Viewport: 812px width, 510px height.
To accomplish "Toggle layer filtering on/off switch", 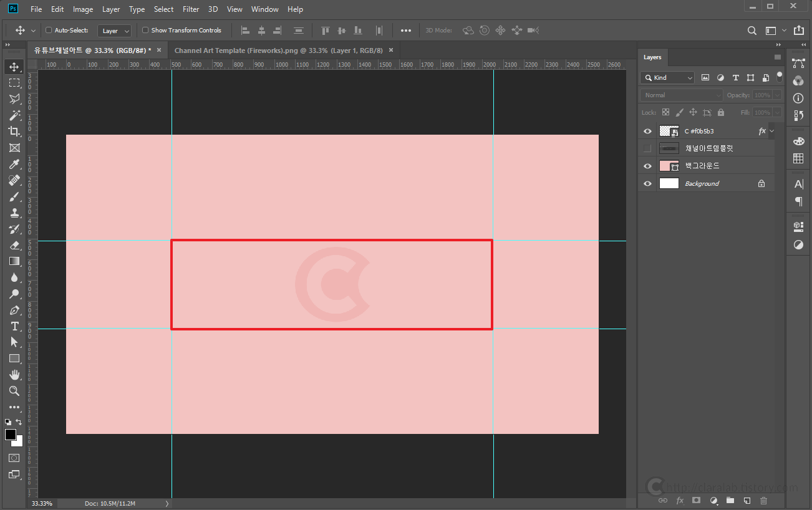I will [x=779, y=76].
